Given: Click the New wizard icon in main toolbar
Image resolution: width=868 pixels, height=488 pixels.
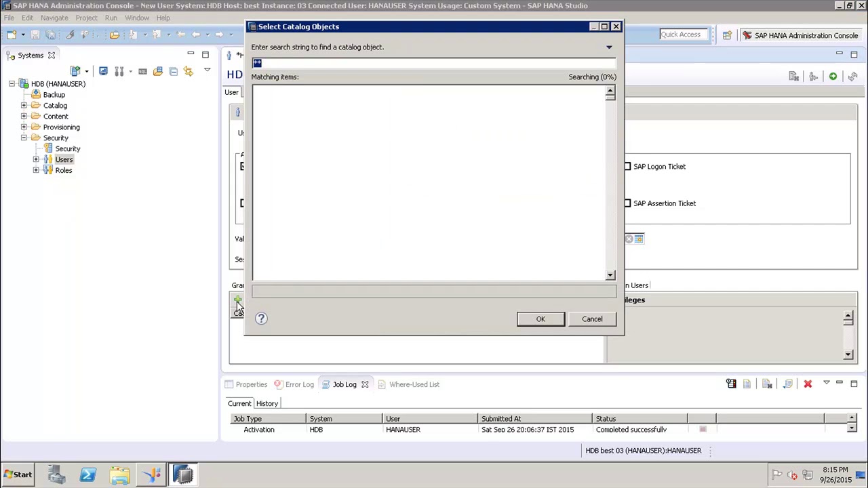Looking at the screenshot, I should pyautogui.click(x=12, y=35).
